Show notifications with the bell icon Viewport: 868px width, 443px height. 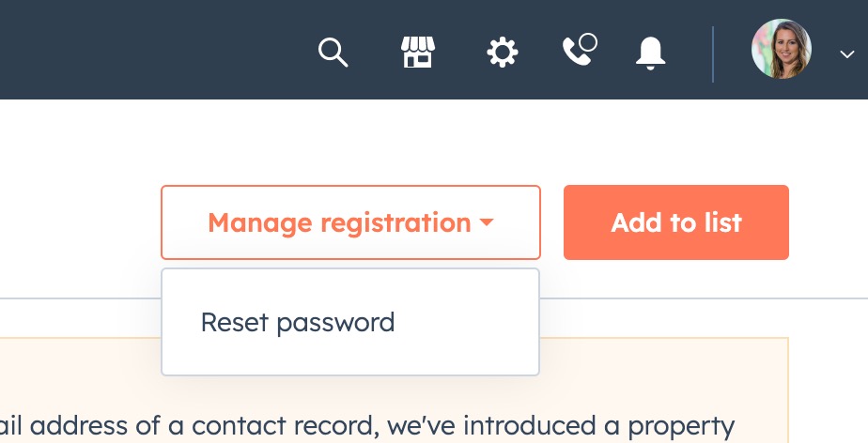coord(650,53)
